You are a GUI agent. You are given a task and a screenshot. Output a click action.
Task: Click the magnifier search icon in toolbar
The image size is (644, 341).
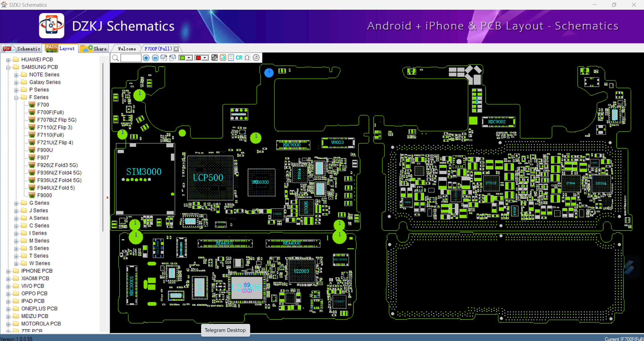[116, 58]
